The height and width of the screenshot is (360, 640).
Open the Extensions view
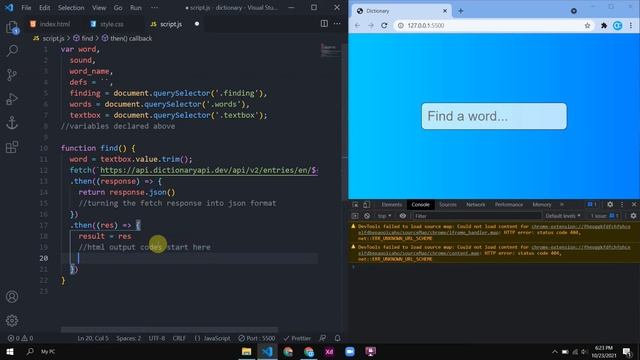click(x=12, y=147)
